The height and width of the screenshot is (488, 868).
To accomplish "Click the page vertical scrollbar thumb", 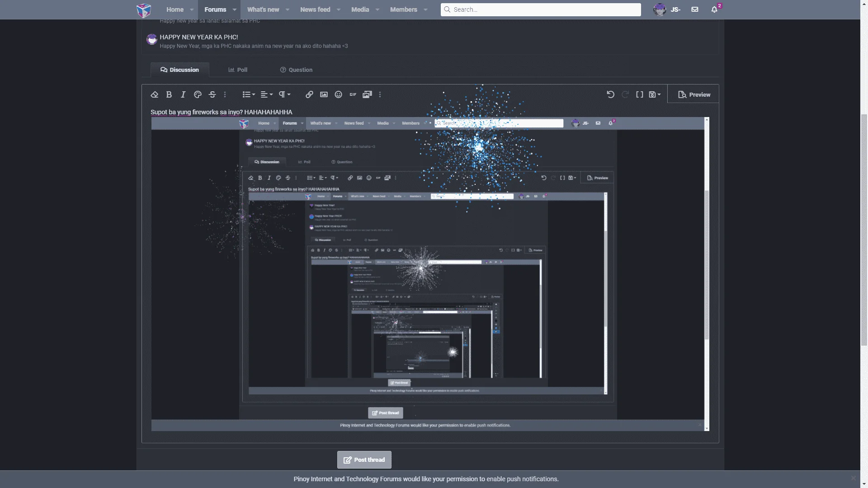I will click(x=864, y=230).
